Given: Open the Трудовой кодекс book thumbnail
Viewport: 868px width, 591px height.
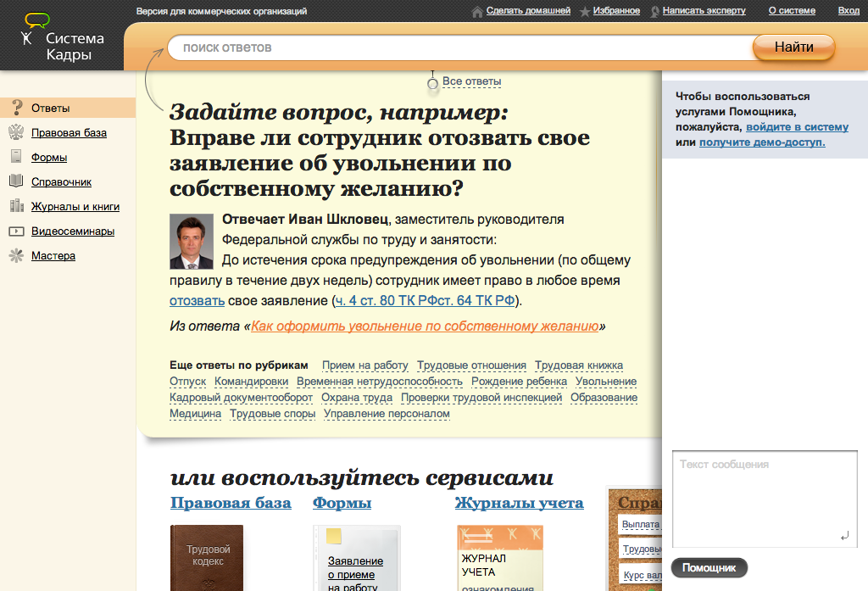Looking at the screenshot, I should pyautogui.click(x=207, y=557).
